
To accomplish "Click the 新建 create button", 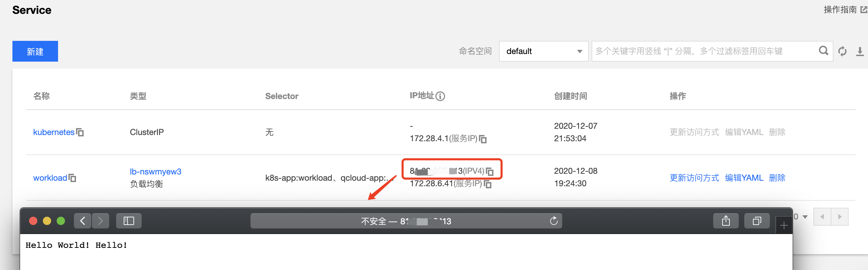I will 35,51.
